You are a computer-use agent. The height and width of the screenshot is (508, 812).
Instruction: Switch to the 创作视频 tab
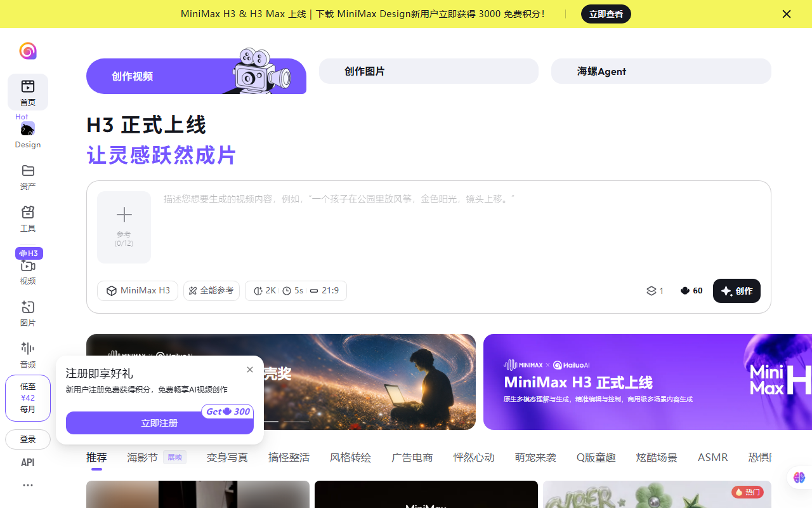tap(196, 76)
